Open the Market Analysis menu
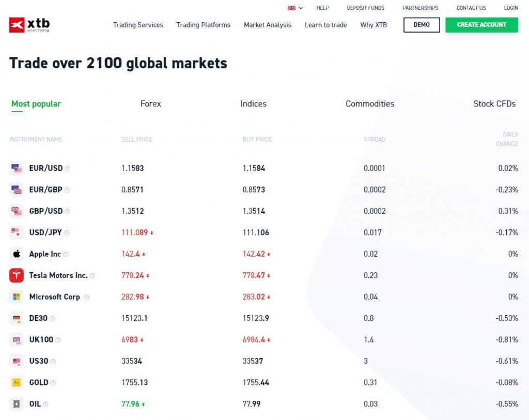529x420 pixels. [x=268, y=25]
